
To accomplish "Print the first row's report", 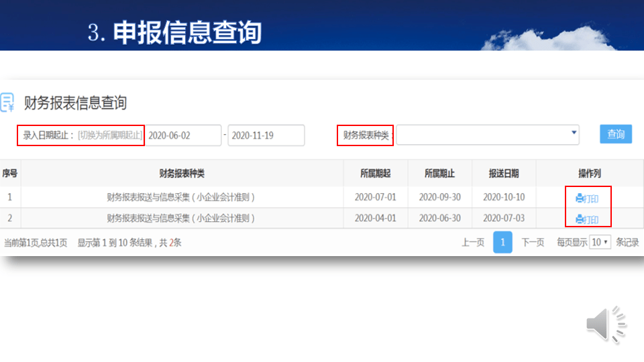I will point(588,198).
